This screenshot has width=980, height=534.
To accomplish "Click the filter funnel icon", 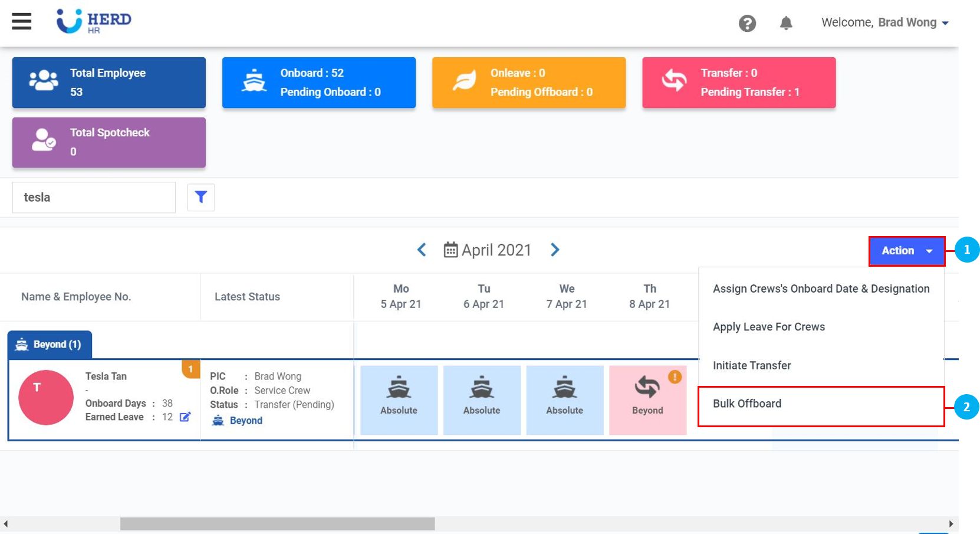I will (201, 197).
